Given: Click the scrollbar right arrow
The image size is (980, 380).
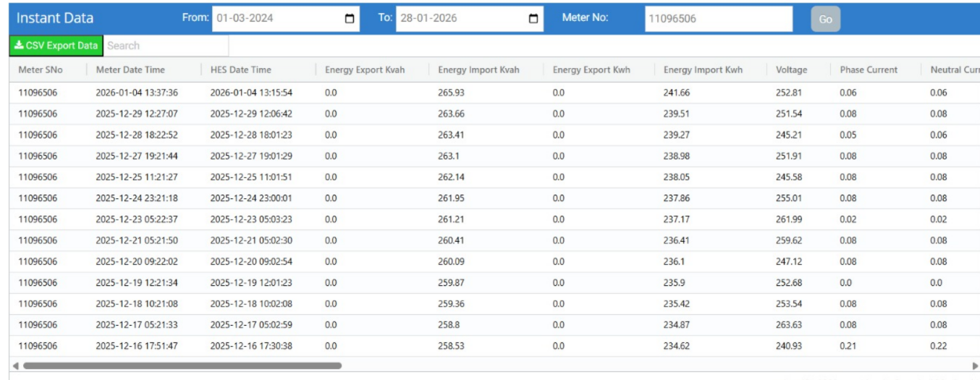Looking at the screenshot, I should coord(974,366).
